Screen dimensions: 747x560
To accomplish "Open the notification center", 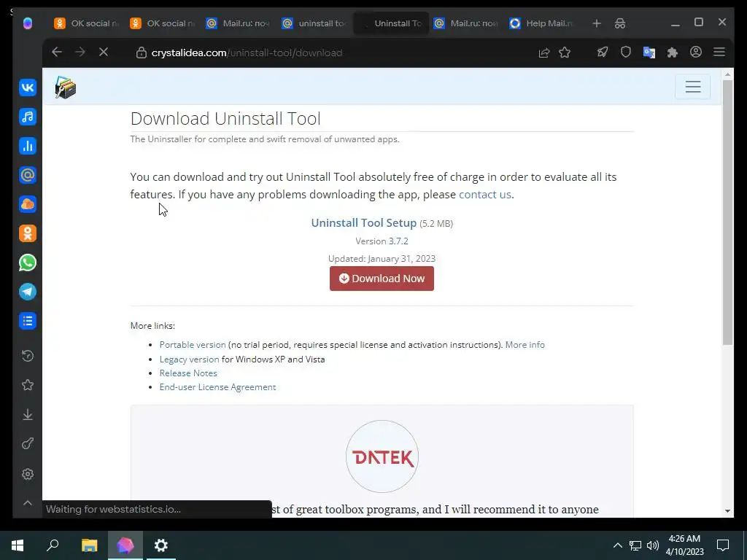I will click(x=723, y=545).
